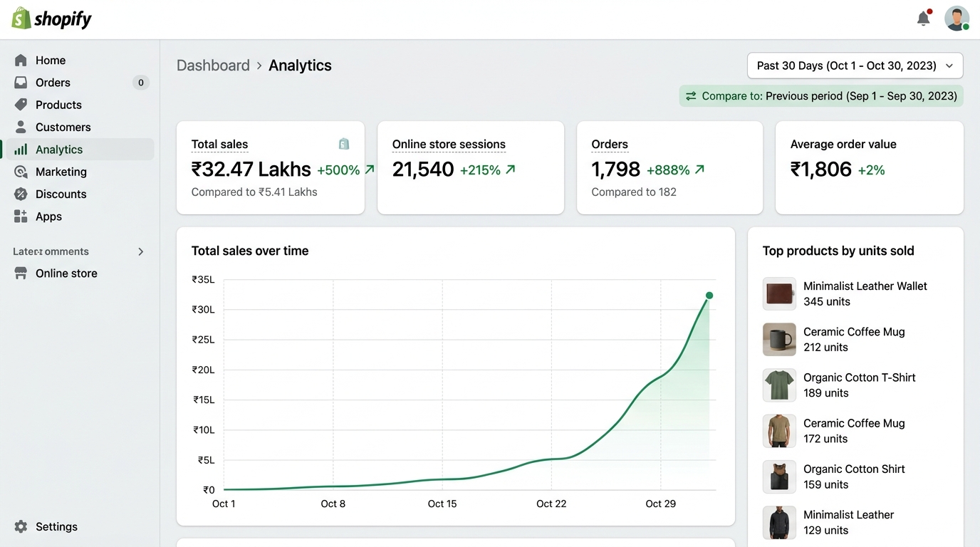Click the Settings gear icon
980x547 pixels.
[21, 527]
